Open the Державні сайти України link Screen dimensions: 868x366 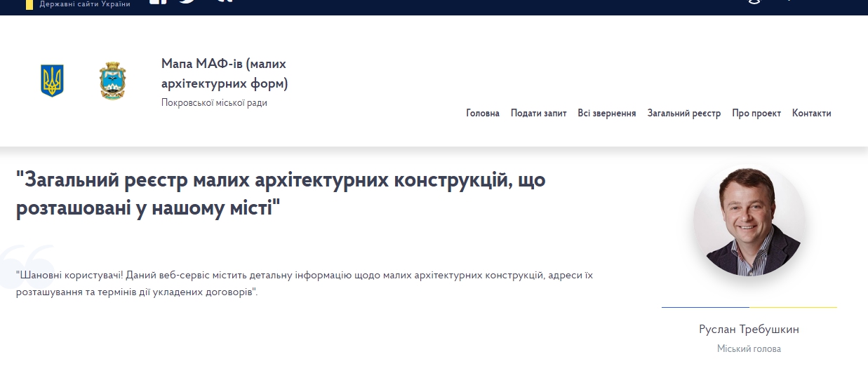pyautogui.click(x=85, y=4)
